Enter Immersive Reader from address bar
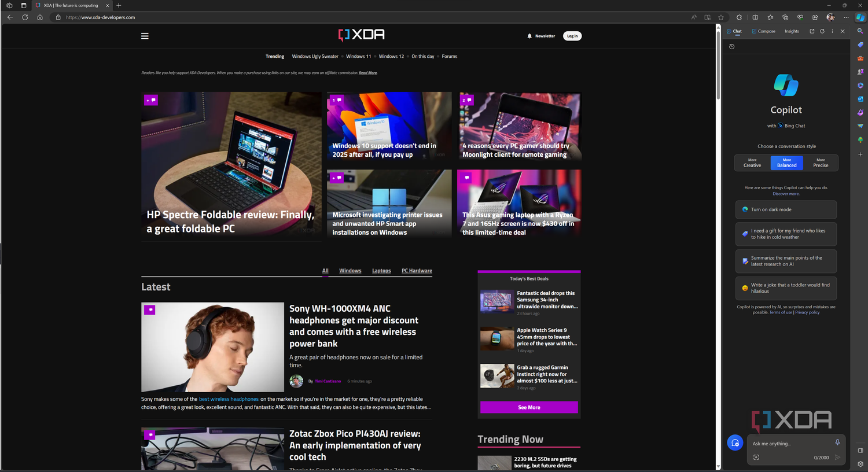 coord(707,17)
